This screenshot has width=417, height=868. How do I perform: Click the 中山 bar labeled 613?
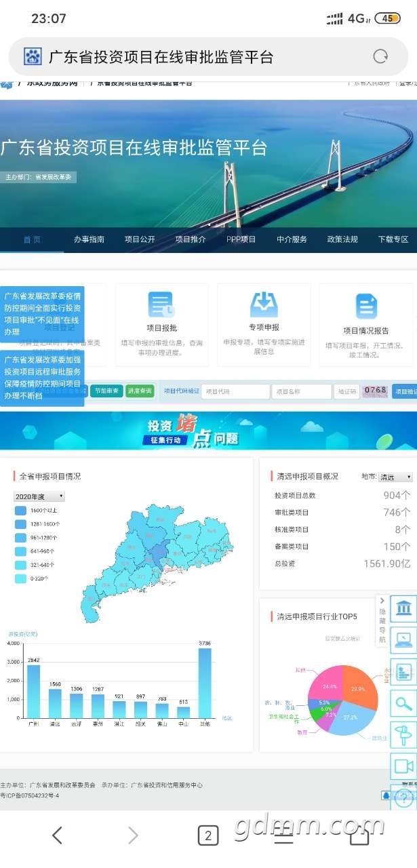coord(183,712)
